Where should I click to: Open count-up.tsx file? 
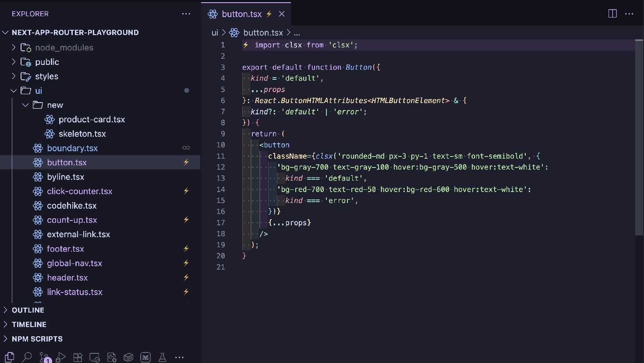click(72, 220)
